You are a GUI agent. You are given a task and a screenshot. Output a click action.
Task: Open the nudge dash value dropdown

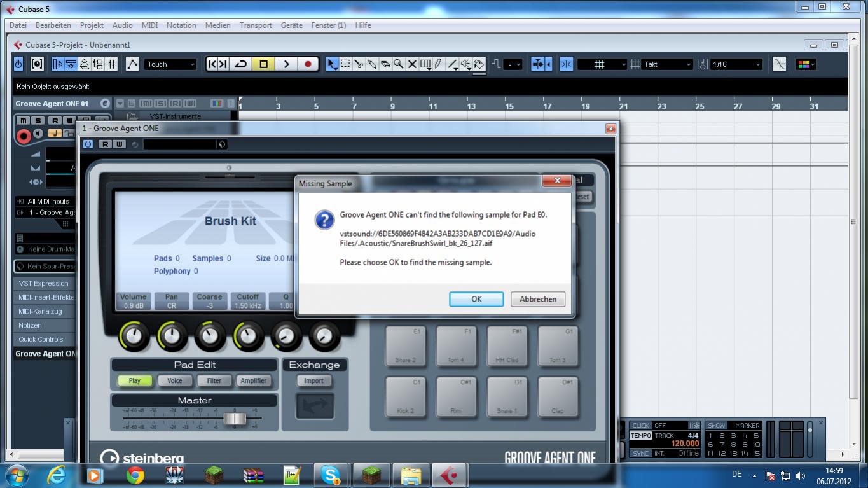pyautogui.click(x=513, y=64)
